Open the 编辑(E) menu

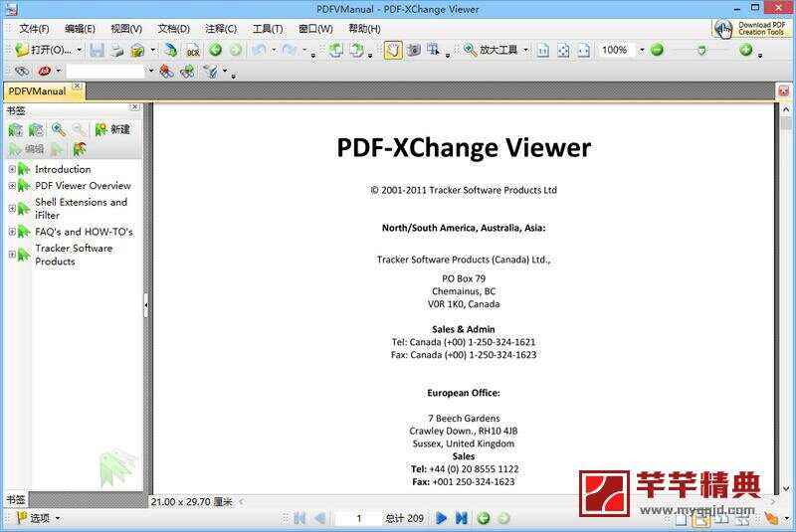[80, 29]
